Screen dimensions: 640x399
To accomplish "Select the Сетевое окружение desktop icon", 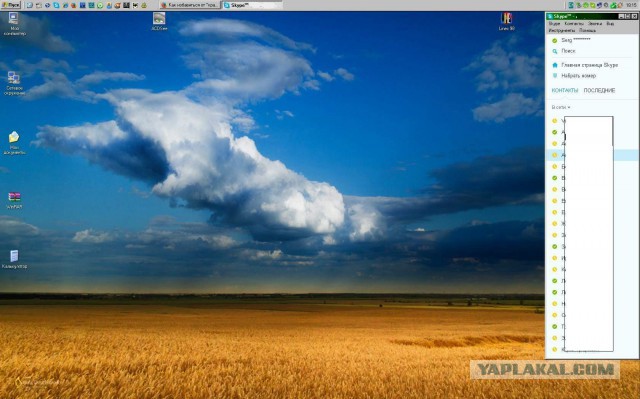I will pos(14,84).
